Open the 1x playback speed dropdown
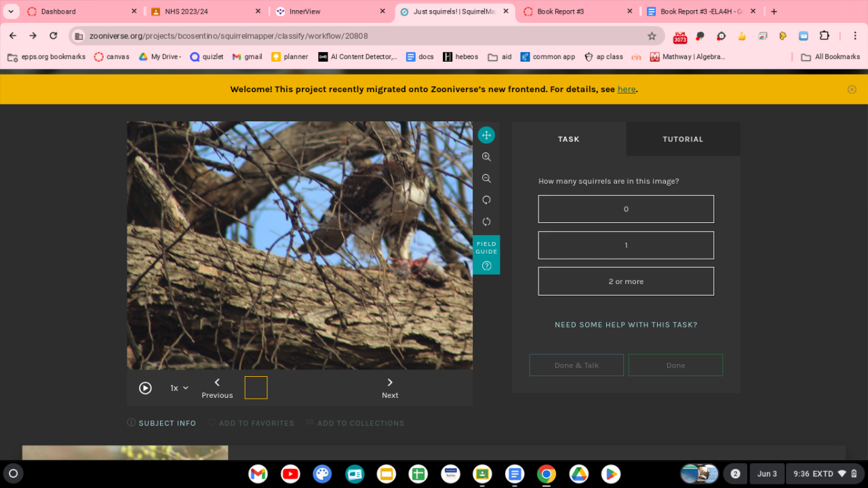This screenshot has height=488, width=868. (179, 388)
